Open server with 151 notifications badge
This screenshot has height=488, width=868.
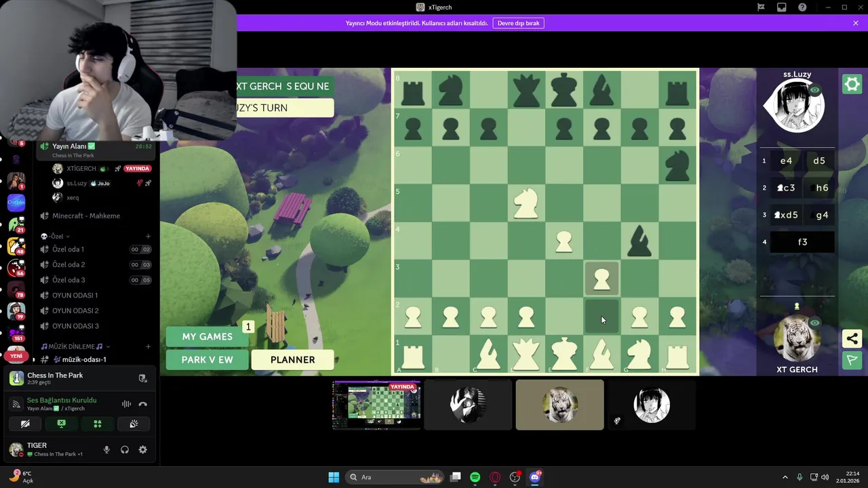click(16, 332)
